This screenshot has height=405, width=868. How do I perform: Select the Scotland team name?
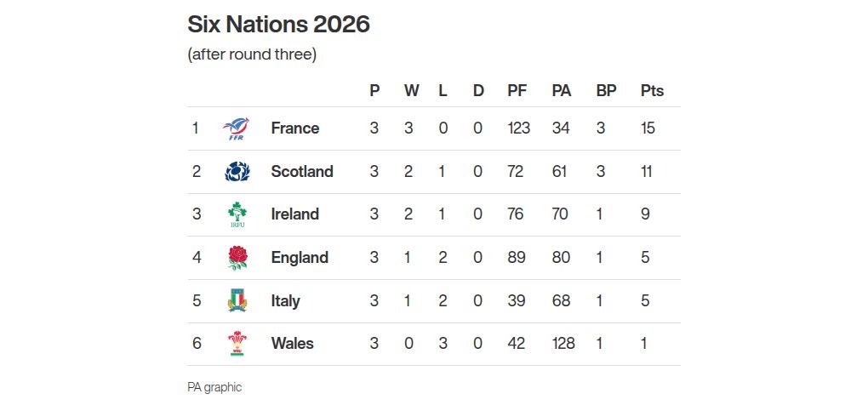tap(301, 172)
